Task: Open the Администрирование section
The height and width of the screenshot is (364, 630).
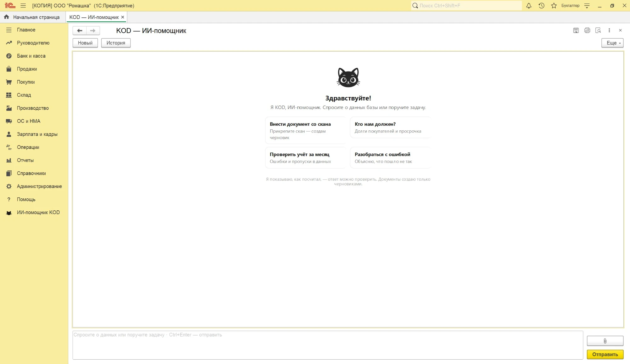Action: pyautogui.click(x=34, y=186)
